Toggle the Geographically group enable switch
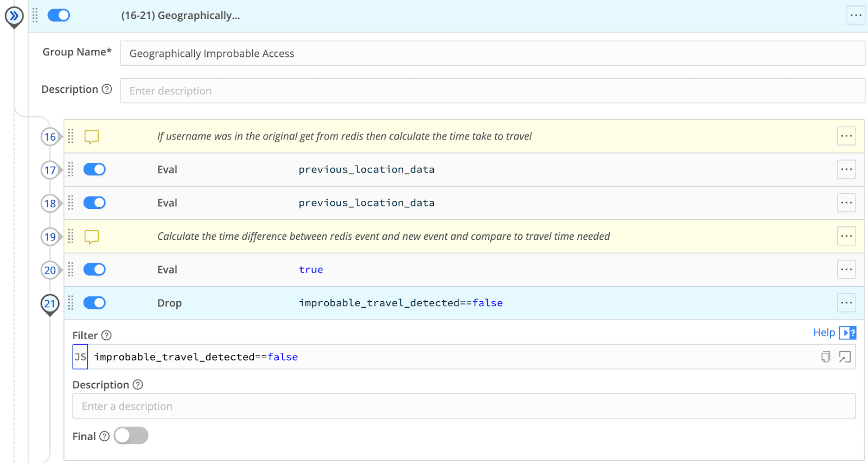Image resolution: width=868 pixels, height=463 pixels. (x=59, y=15)
